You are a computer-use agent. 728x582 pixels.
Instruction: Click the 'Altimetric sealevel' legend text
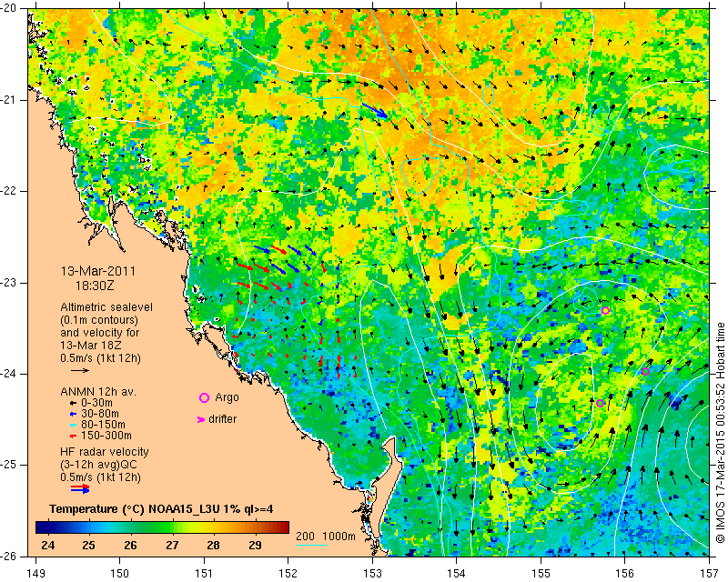106,307
